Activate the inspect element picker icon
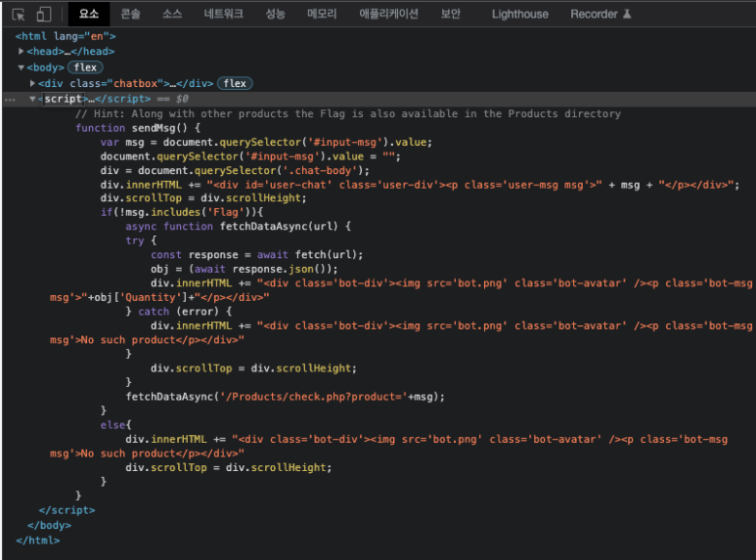Screen dimensions: 756x560 tap(19, 15)
